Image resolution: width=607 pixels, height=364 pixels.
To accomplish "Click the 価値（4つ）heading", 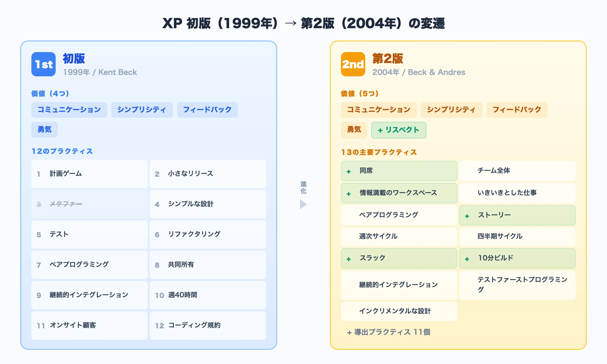I will pyautogui.click(x=50, y=94).
